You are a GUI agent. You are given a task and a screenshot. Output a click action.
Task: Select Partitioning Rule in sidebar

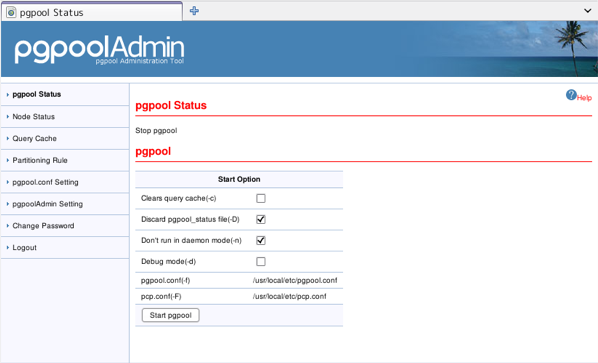[x=40, y=160]
